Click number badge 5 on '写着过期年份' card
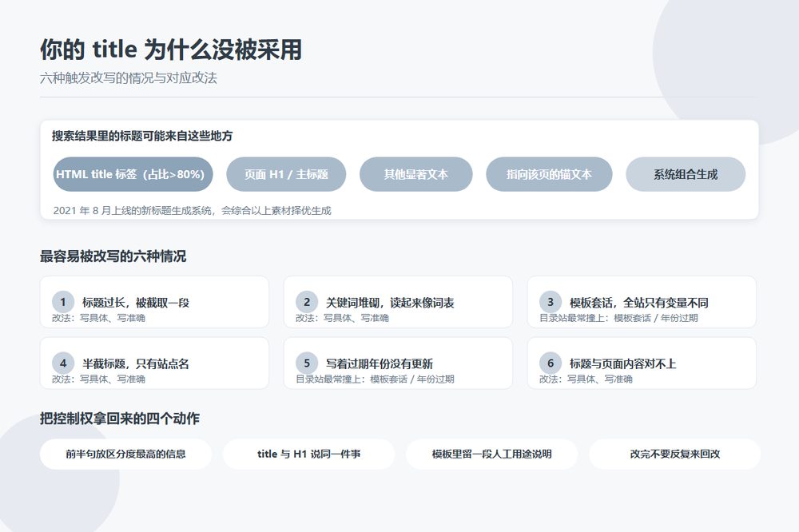This screenshot has width=799, height=532. [307, 363]
